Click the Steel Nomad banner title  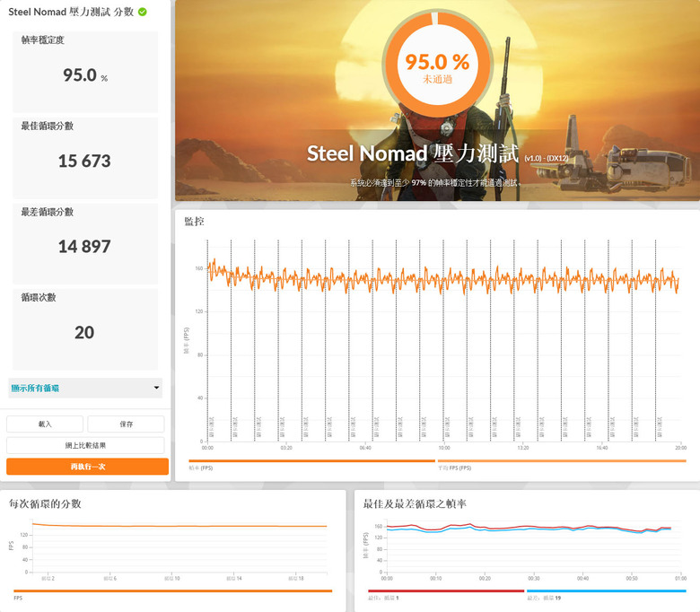[x=413, y=153]
